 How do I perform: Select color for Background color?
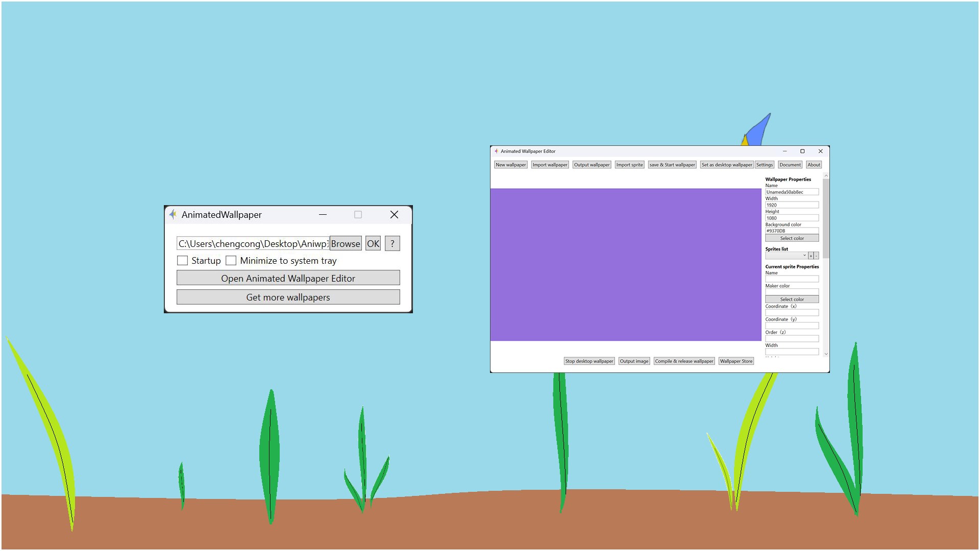(x=792, y=238)
